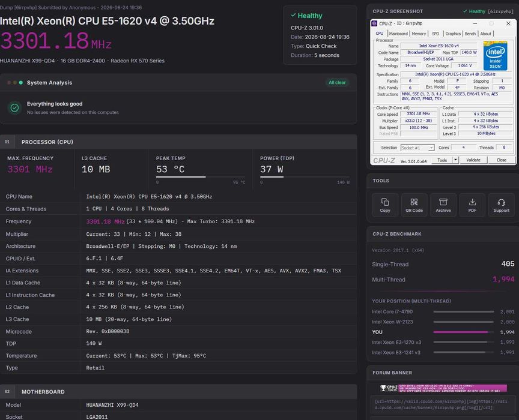Click the Max. Frequency 3301 MHz stat card
519x420 pixels.
point(37,169)
